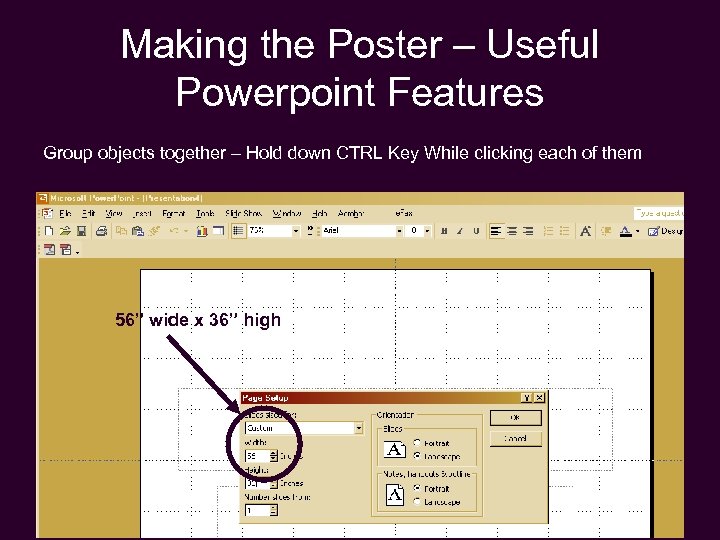720x540 pixels.
Task: Click the Save floppy disk icon
Action: coord(81,231)
